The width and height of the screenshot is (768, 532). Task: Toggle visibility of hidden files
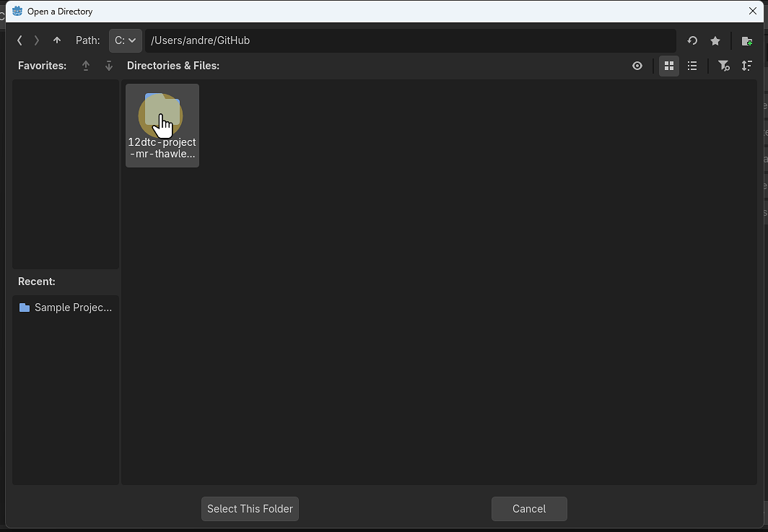pos(637,66)
